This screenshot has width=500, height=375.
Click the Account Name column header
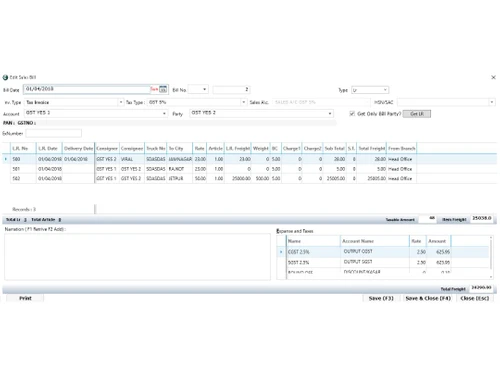coord(374,241)
